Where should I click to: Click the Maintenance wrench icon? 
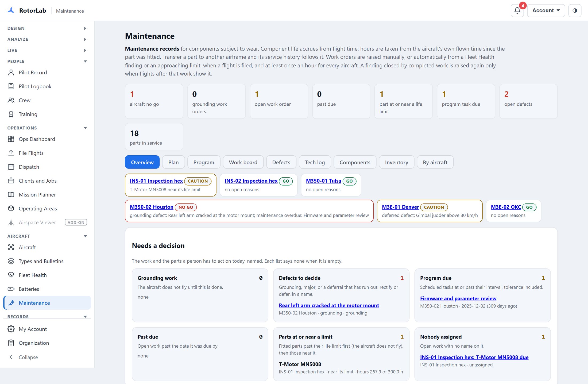pos(11,303)
